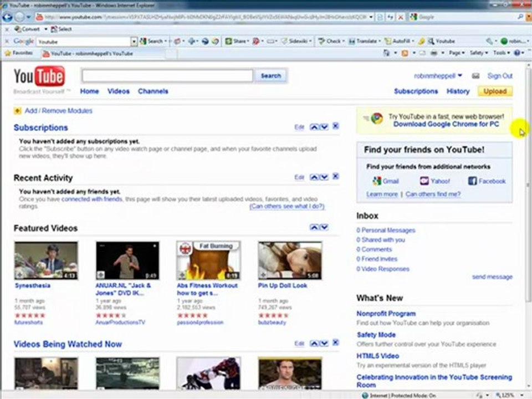Click the browser Back button
This screenshot has height=399, width=532.
click(x=7, y=17)
